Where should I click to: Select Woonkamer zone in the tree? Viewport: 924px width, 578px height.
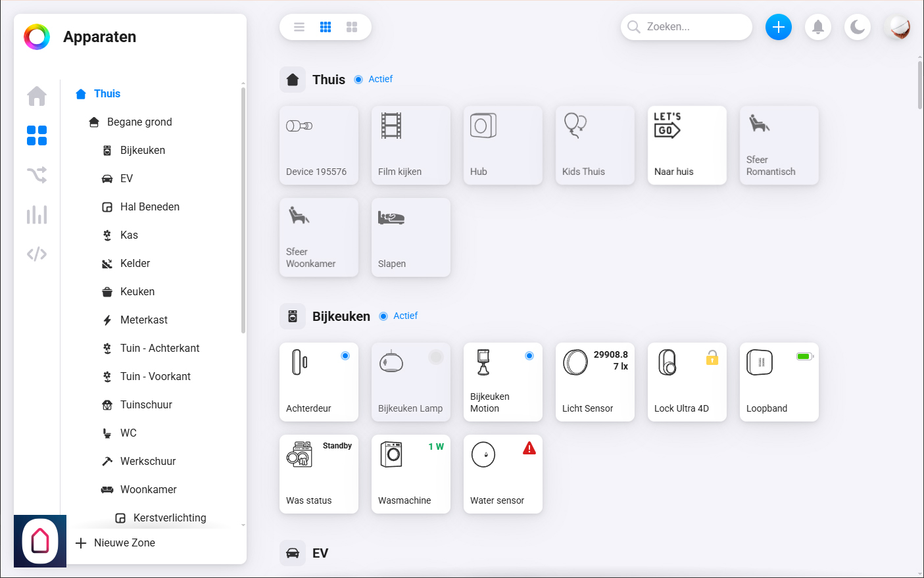(148, 490)
